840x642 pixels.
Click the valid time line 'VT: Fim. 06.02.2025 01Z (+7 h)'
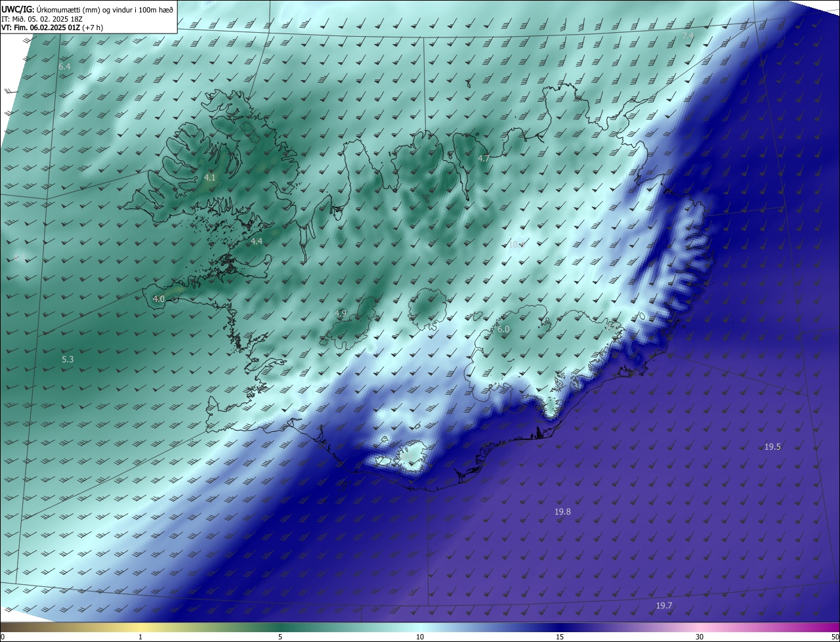52,28
